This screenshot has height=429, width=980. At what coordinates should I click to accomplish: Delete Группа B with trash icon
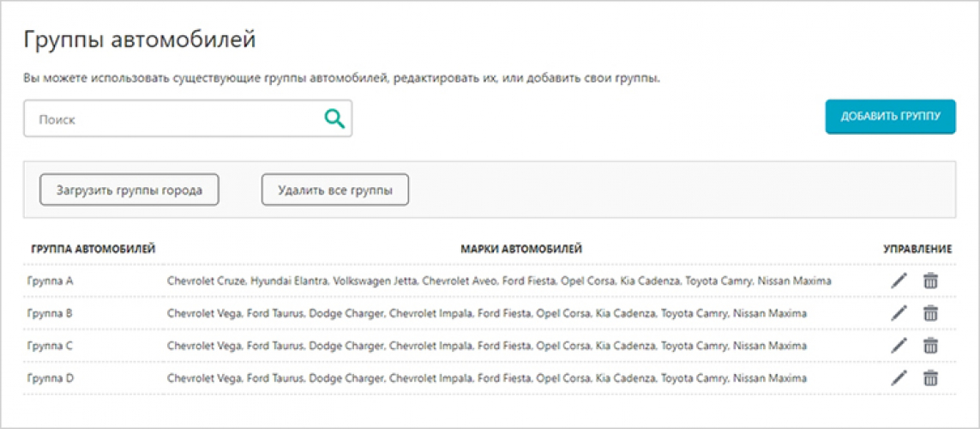point(931,312)
